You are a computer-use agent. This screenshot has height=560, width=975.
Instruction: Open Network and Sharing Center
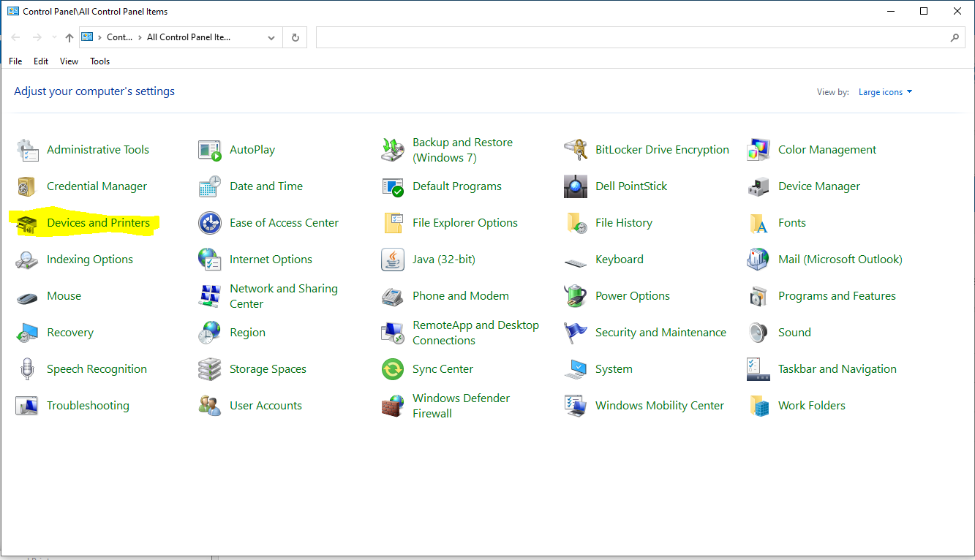pyautogui.click(x=284, y=295)
